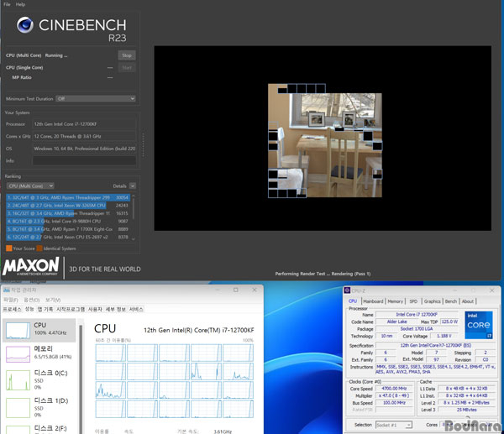Switch to the CPU tab in CPU-Z
504x434 pixels.
coord(353,301)
